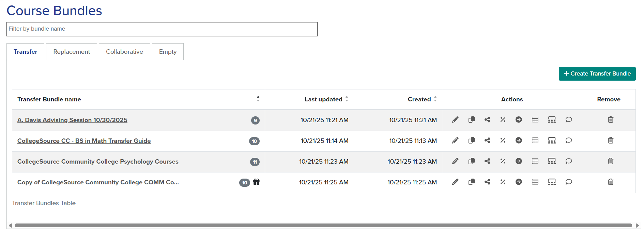Click the horizontal scrollbar thumb
Screen dimensions: 644x232
coord(323,225)
